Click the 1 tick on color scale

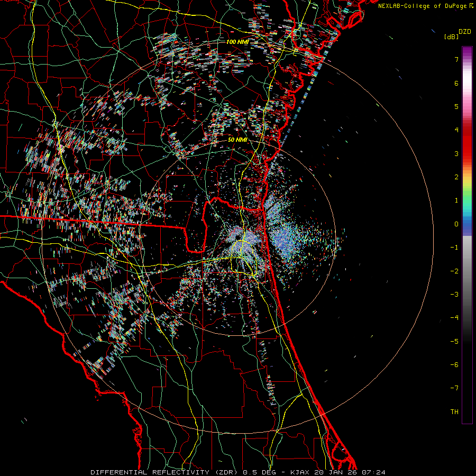456,200
